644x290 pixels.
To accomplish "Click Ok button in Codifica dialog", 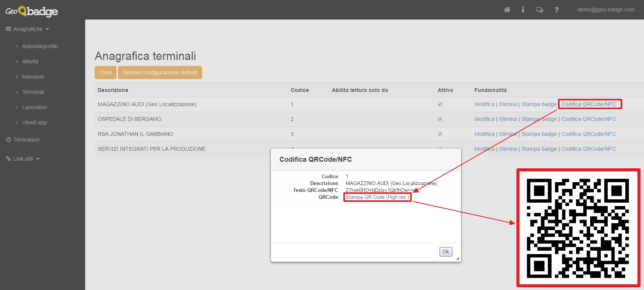I will click(446, 252).
